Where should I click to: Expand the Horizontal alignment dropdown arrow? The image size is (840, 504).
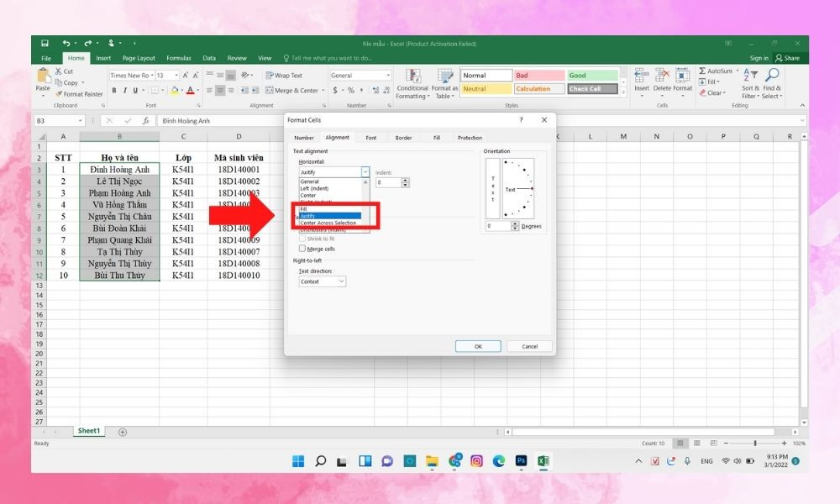click(365, 171)
